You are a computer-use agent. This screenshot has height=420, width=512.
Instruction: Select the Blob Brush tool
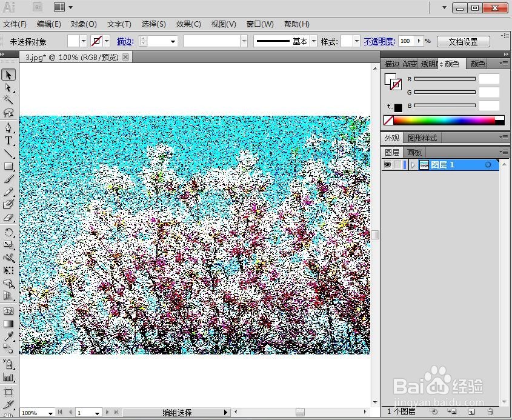[x=8, y=204]
